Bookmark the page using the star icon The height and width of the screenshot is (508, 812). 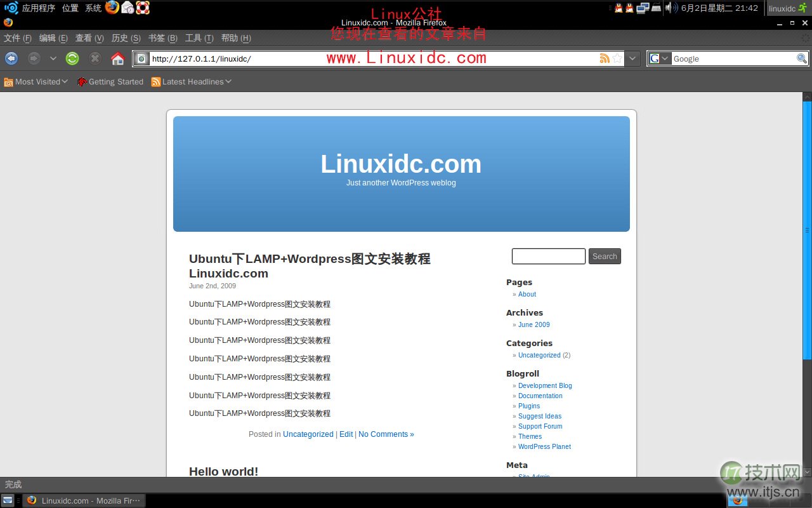[x=616, y=58]
